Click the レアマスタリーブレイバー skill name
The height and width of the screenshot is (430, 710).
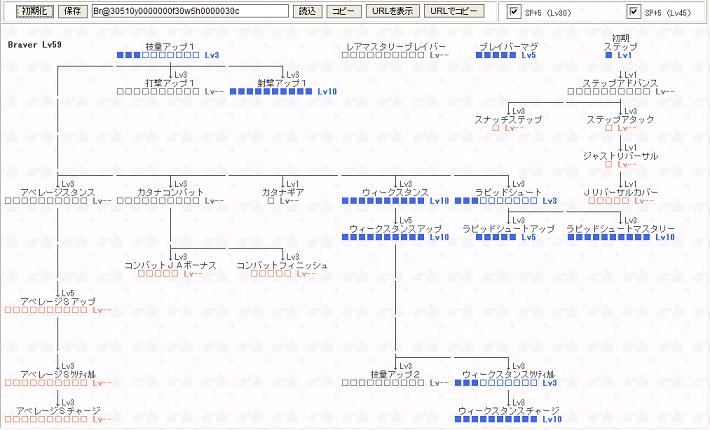(396, 47)
